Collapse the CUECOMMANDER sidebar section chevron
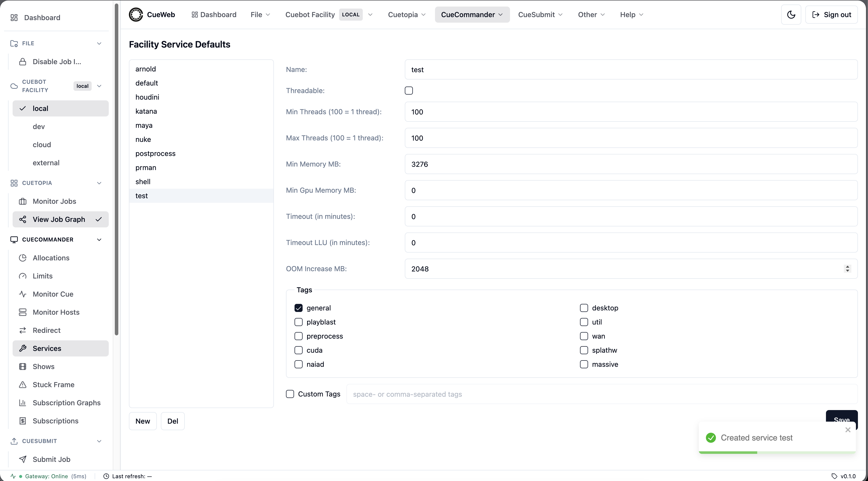The image size is (868, 481). 99,239
